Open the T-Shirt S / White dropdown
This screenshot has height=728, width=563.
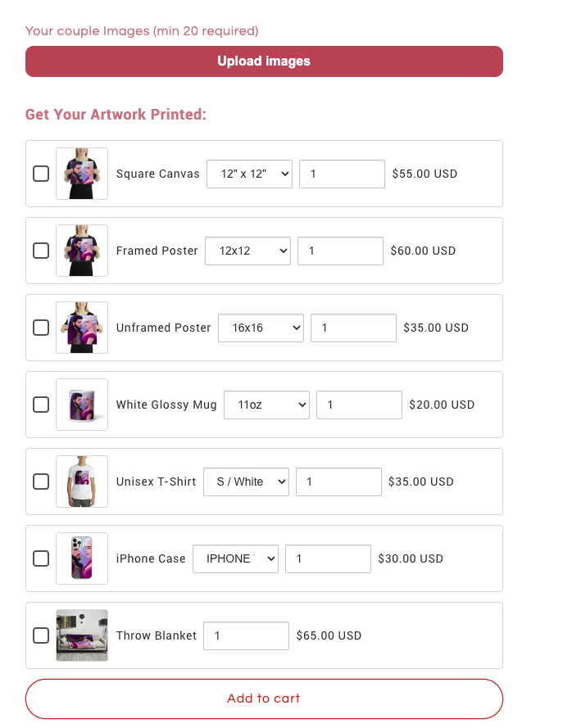click(x=246, y=482)
